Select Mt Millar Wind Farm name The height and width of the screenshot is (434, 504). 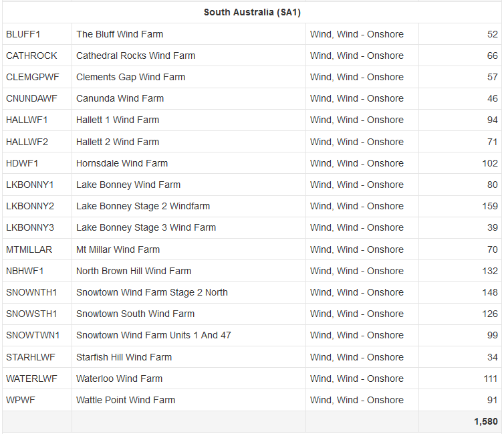coord(118,249)
